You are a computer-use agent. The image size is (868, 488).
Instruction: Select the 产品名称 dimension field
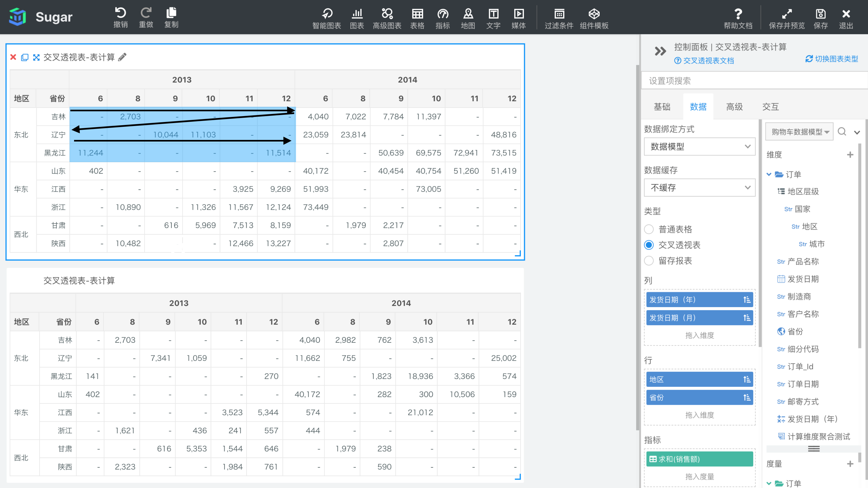click(x=798, y=262)
